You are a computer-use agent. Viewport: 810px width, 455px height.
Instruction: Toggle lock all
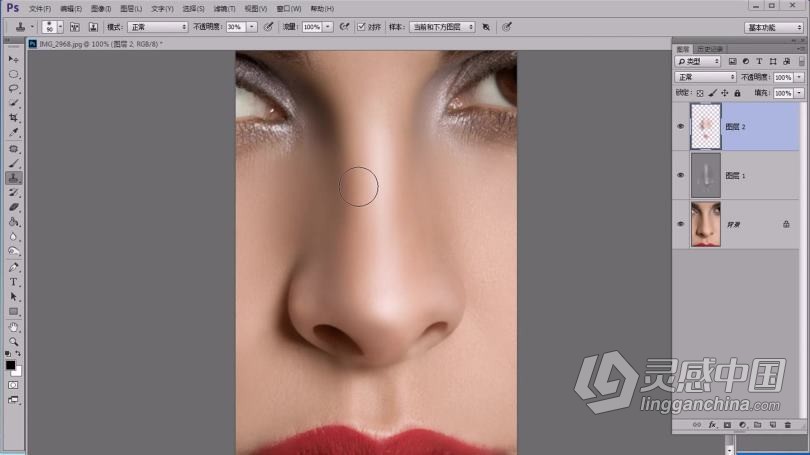737,93
